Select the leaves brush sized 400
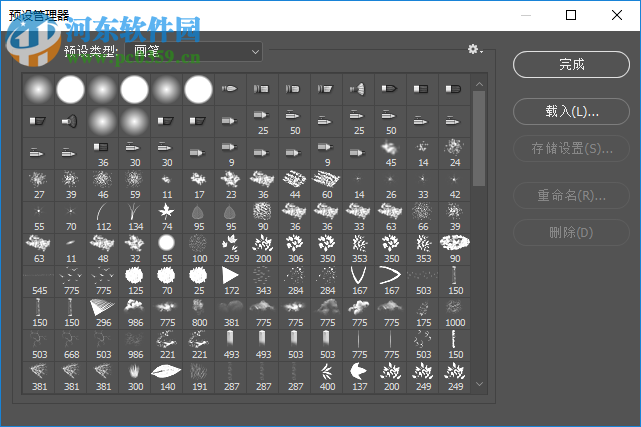 click(x=327, y=373)
